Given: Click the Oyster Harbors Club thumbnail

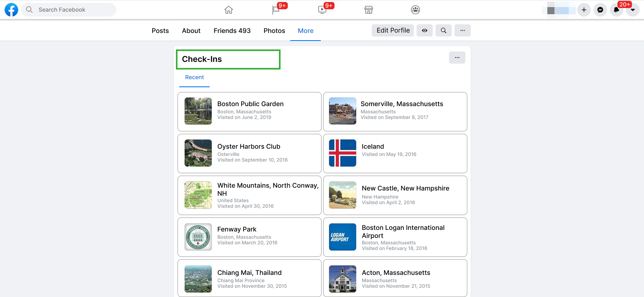Looking at the screenshot, I should [198, 153].
